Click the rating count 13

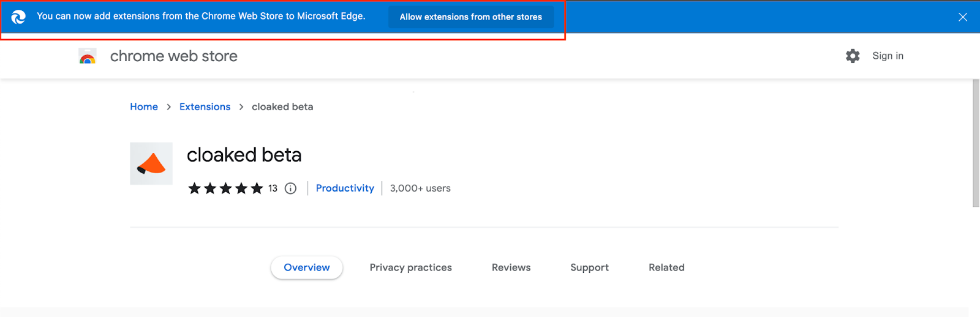(x=273, y=188)
